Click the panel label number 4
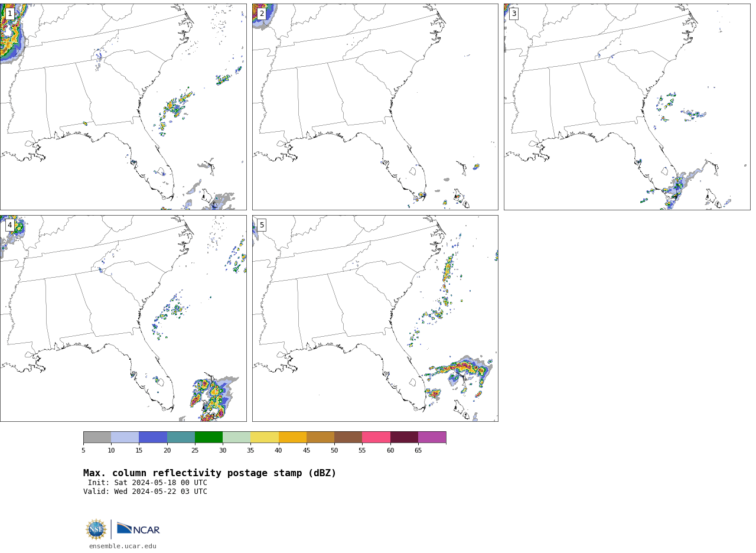 point(9,225)
